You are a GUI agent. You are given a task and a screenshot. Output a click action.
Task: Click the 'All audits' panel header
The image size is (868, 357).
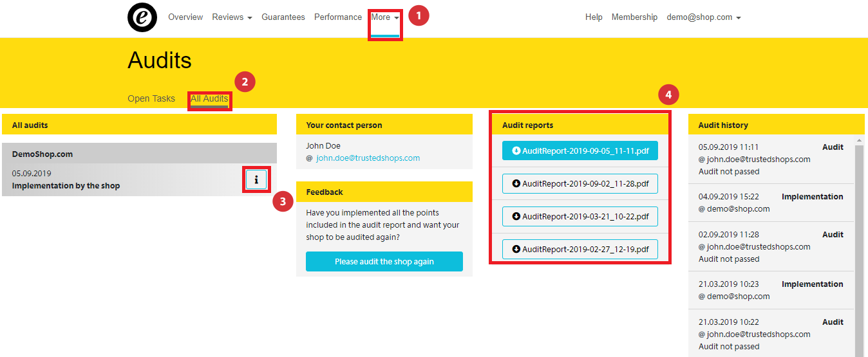pyautogui.click(x=139, y=125)
